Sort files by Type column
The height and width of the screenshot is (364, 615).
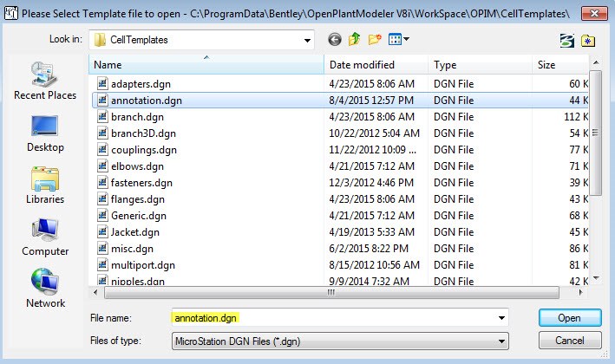pyautogui.click(x=480, y=65)
